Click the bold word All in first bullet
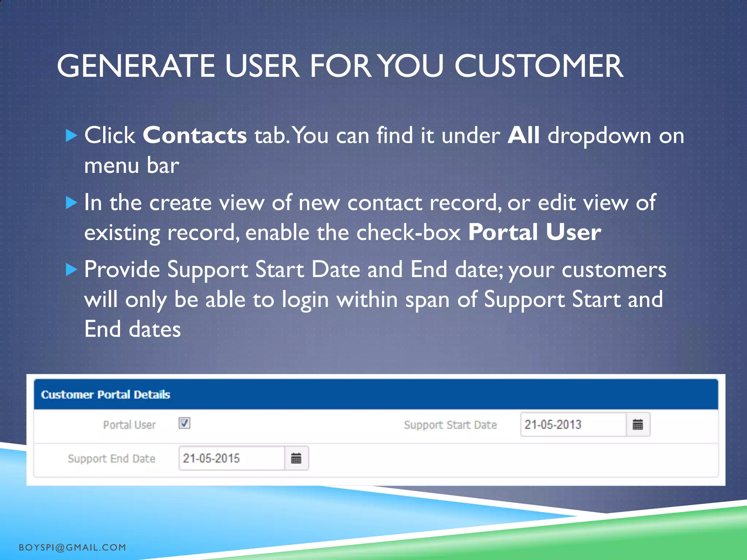The height and width of the screenshot is (560, 747). click(523, 135)
